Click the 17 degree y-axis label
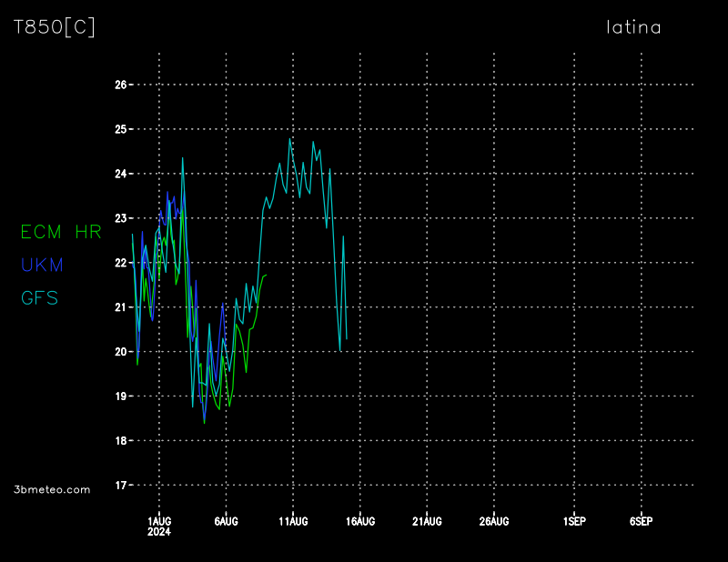 pyautogui.click(x=120, y=486)
